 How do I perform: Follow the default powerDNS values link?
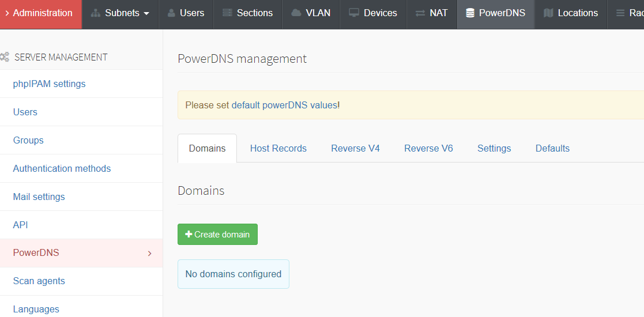pos(284,105)
